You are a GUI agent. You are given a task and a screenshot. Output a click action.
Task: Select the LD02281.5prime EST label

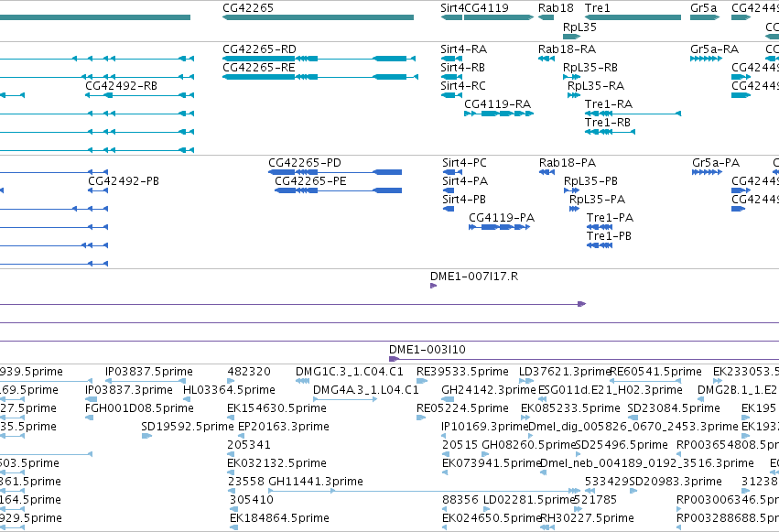(x=529, y=500)
